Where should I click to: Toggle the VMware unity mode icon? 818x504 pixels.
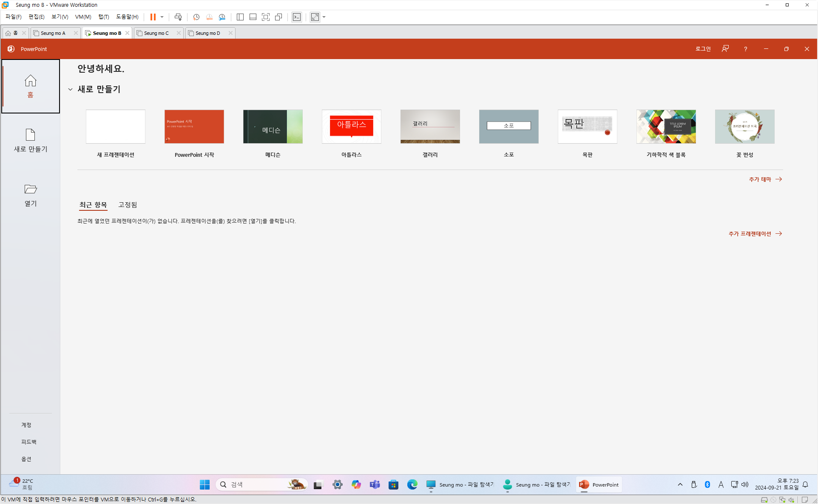[278, 17]
